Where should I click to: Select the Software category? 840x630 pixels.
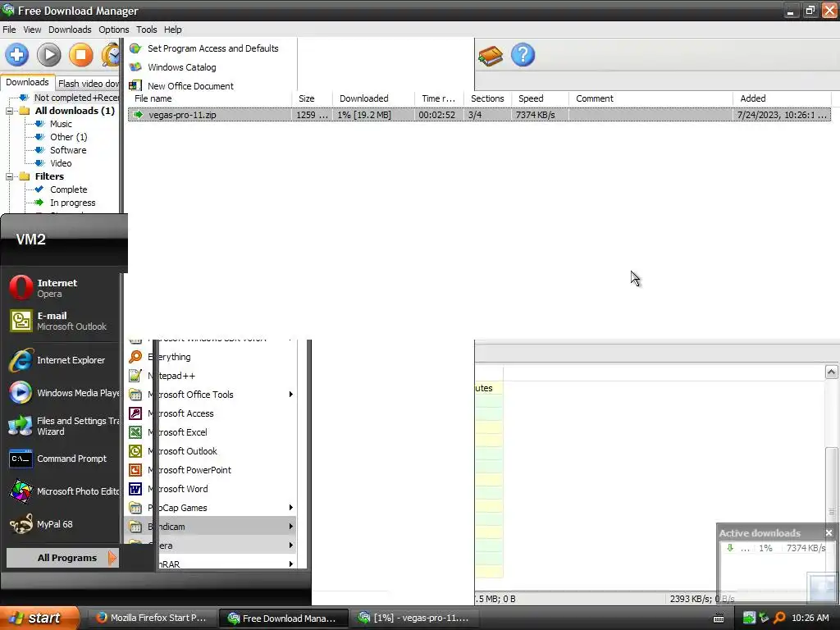(68, 150)
